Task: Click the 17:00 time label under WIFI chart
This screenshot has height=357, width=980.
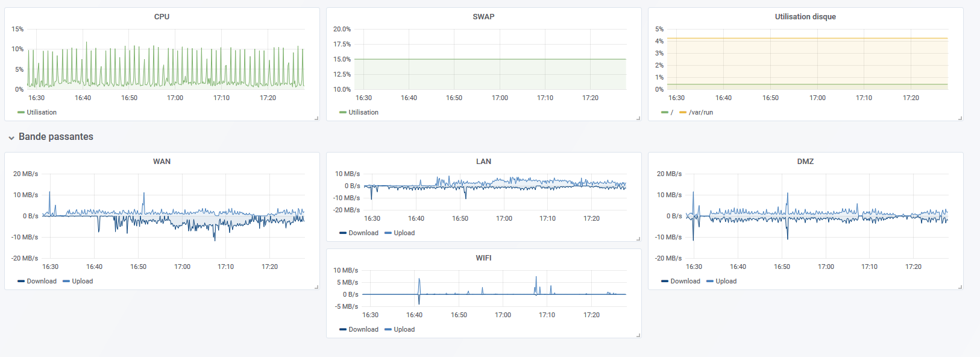Action: tap(503, 315)
